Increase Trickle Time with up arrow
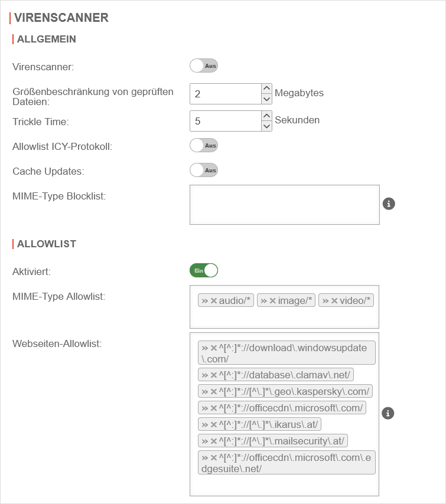 pyautogui.click(x=266, y=116)
